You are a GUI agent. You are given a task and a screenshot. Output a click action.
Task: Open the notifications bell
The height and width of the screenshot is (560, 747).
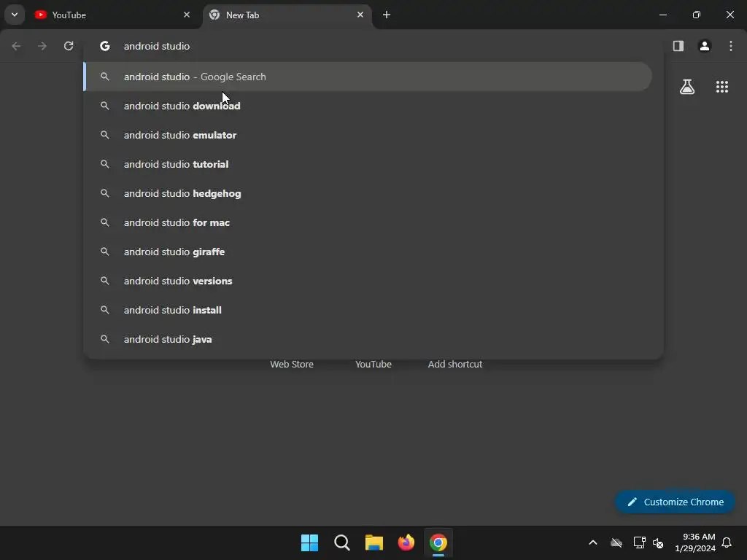click(727, 542)
